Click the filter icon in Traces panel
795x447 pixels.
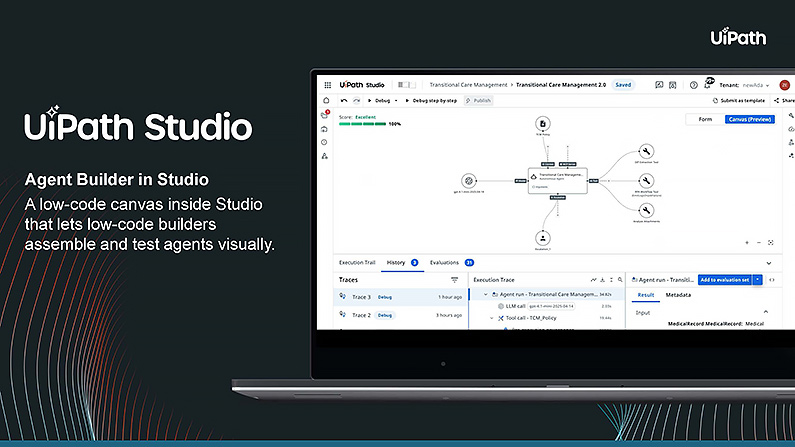[455, 280]
